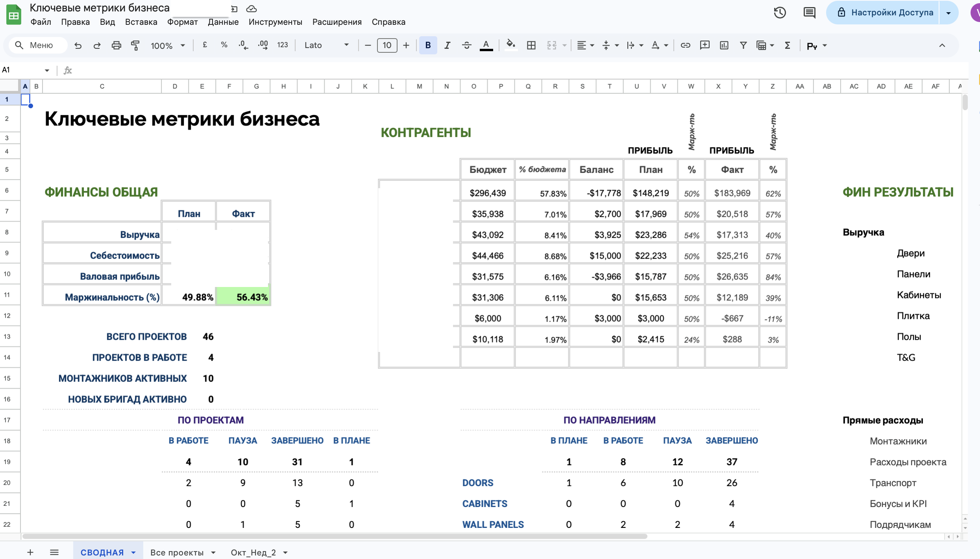Screen dimensions: 980x559
Task: Open input tools Ру dropdown
Action: pos(817,46)
